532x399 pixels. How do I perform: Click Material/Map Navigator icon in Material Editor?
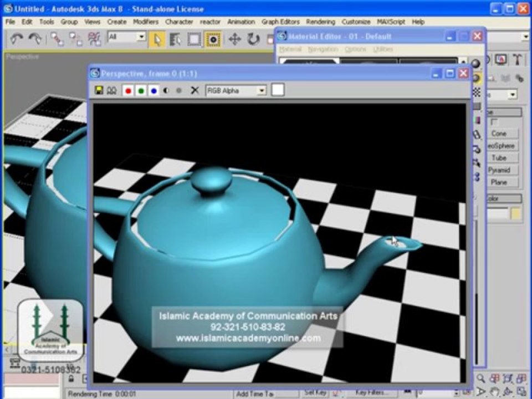coord(477,177)
